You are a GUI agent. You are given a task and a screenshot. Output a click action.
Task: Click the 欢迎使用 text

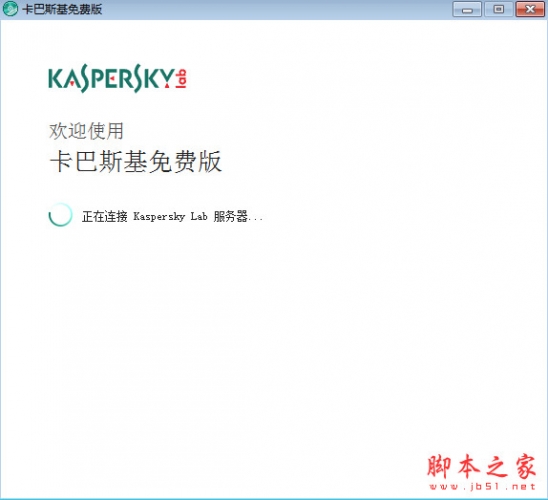(86, 131)
